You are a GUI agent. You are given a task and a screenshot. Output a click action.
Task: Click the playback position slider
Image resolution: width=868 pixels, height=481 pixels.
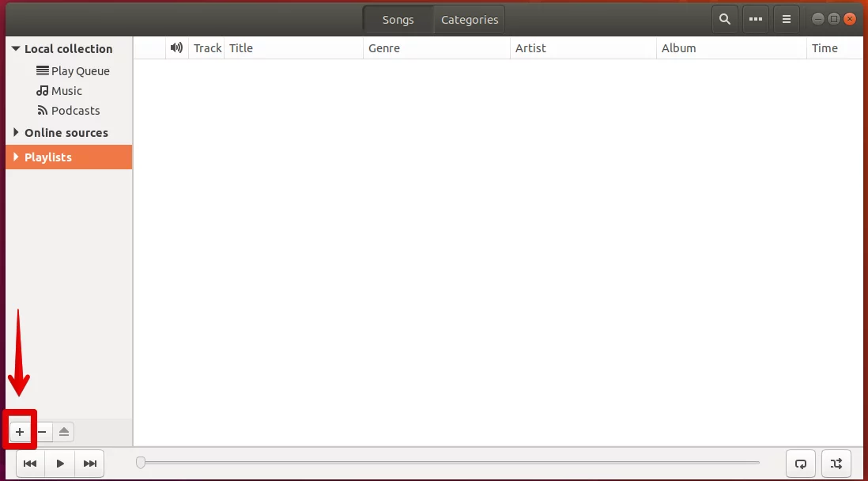(448, 463)
